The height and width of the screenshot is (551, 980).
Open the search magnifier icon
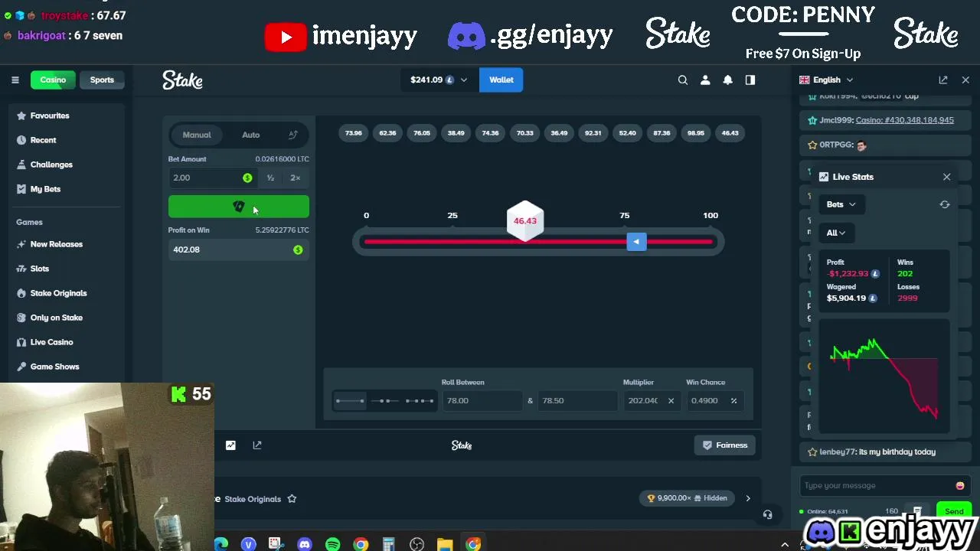tap(683, 80)
